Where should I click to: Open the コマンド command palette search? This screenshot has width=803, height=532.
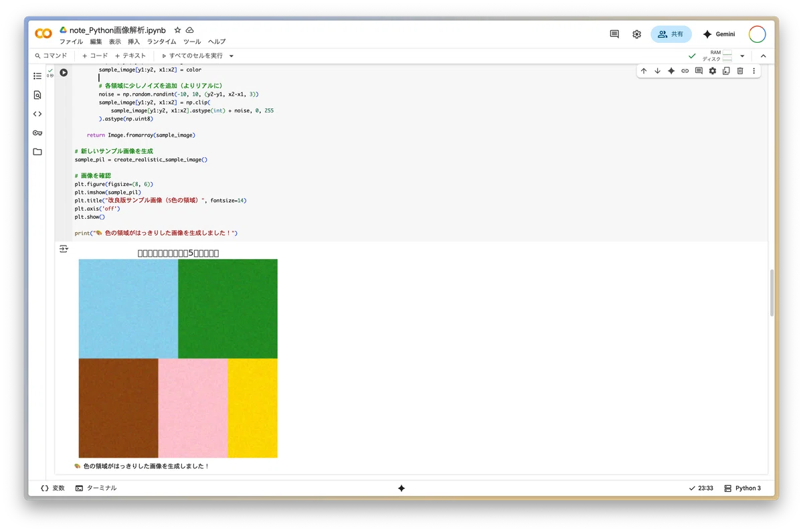coord(51,56)
